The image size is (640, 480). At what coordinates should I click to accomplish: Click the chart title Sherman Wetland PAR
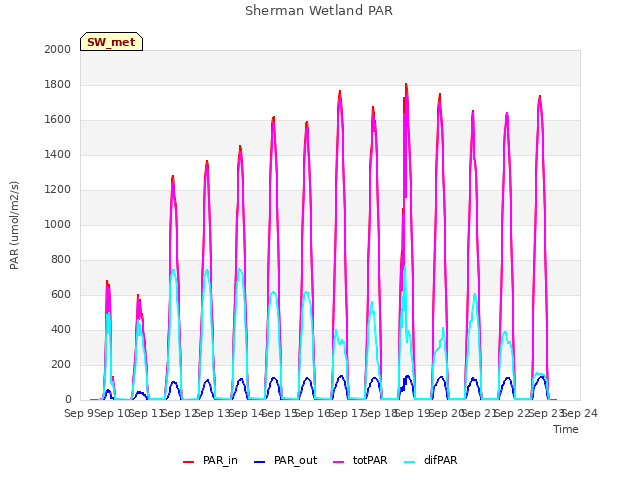point(319,11)
